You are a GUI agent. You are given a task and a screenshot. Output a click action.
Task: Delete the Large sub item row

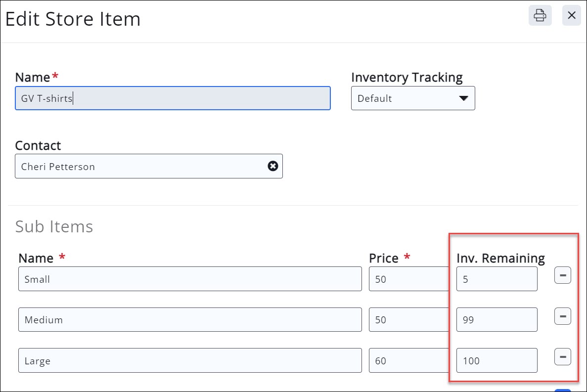point(562,356)
